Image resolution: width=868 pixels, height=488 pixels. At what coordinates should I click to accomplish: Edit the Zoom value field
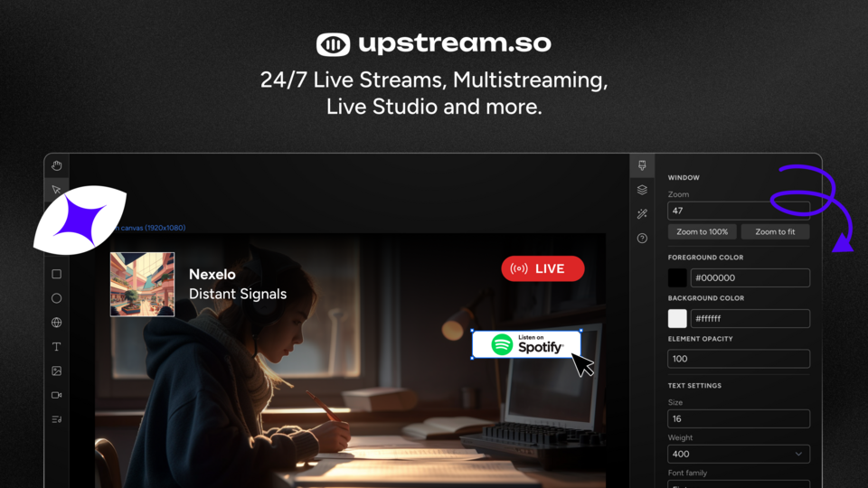[739, 211]
